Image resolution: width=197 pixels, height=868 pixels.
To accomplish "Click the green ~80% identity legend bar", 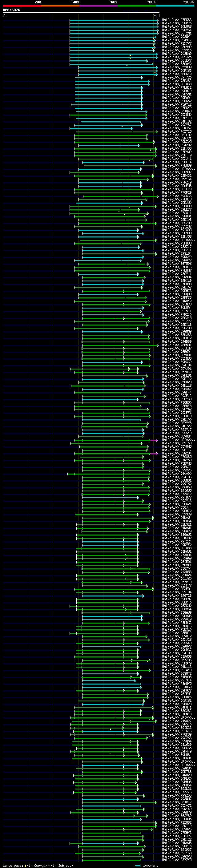I will coord(137,6).
